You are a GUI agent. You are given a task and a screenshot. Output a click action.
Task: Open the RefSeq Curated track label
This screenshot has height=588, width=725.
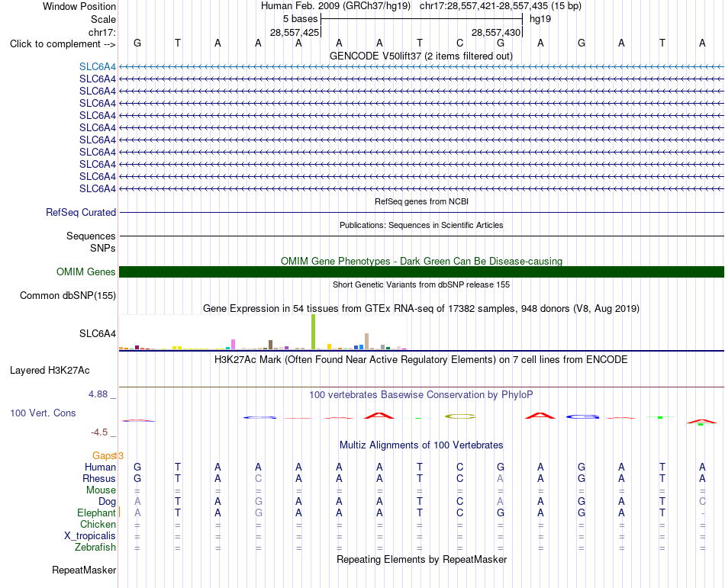point(80,213)
